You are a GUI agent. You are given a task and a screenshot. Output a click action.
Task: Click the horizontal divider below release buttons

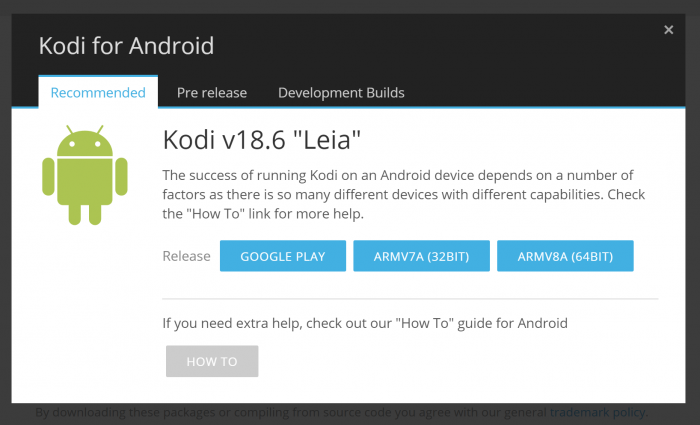(410, 298)
